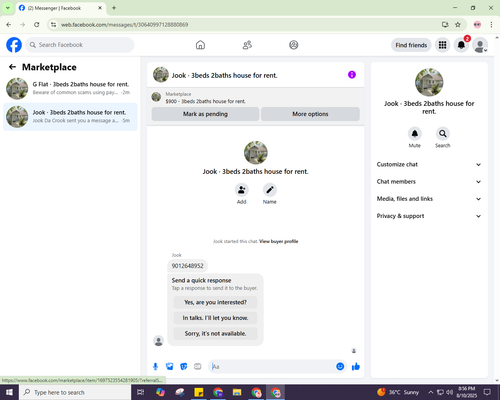This screenshot has width=500, height=400.
Task: Expand Customize chat section
Action: (x=429, y=164)
